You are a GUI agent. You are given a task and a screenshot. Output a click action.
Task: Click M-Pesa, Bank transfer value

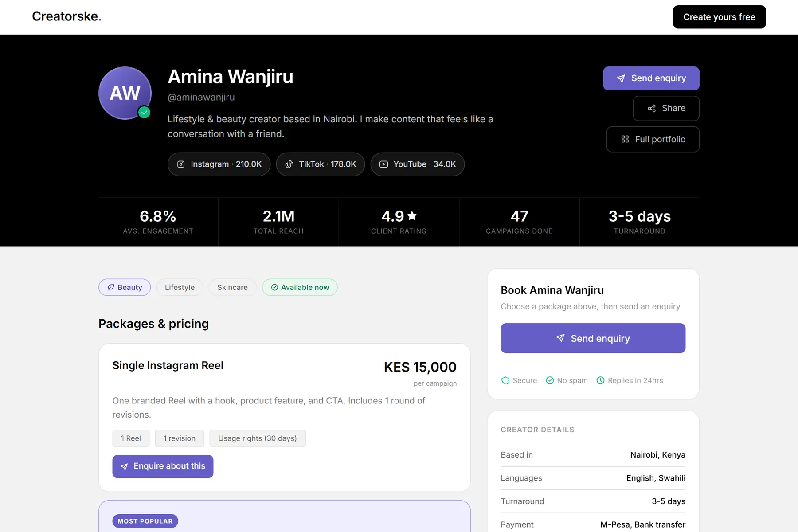[643, 524]
